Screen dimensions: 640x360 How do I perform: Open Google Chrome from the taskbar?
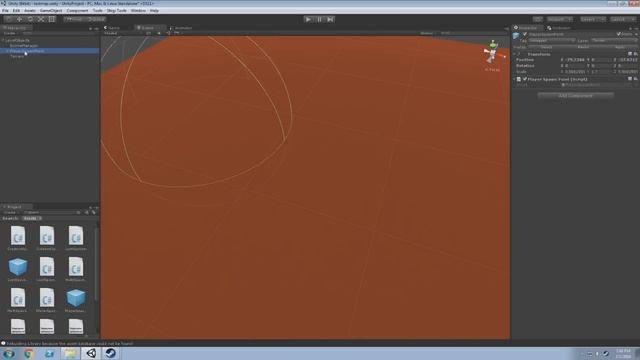[x=29, y=353]
